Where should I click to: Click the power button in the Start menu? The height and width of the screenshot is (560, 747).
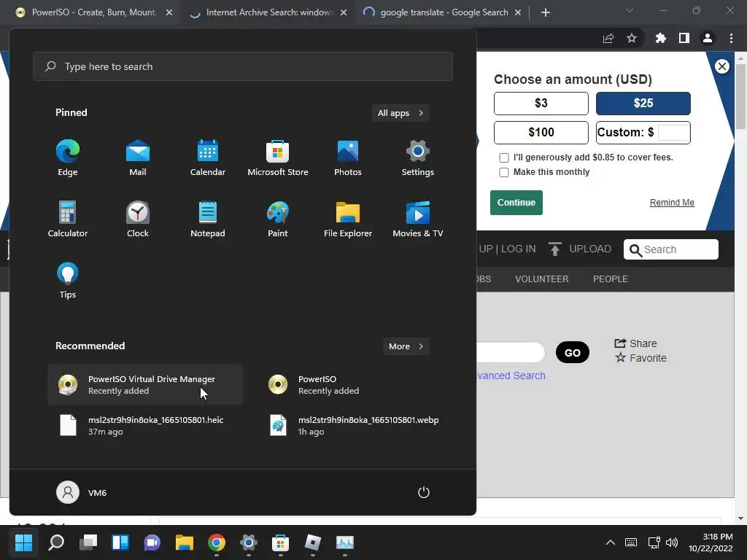click(424, 492)
